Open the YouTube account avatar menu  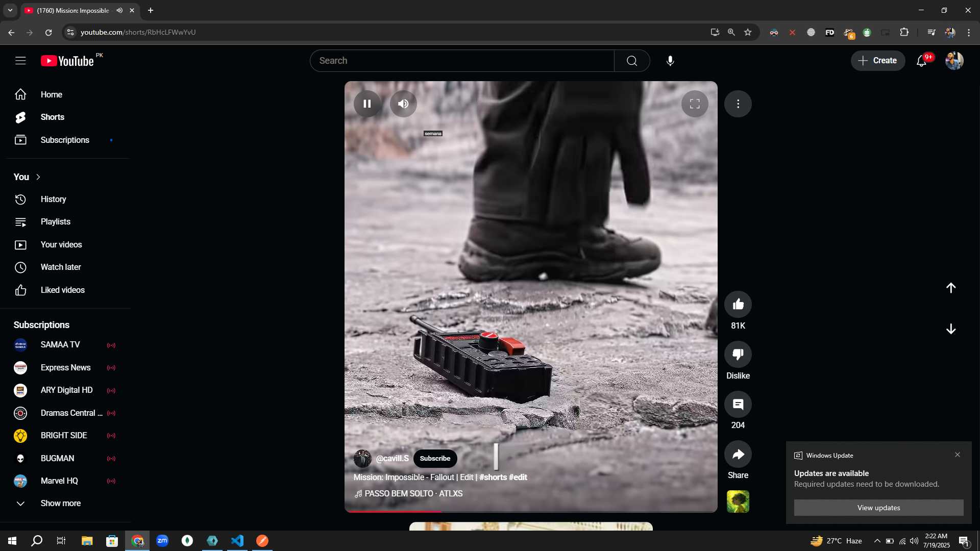(x=954, y=61)
